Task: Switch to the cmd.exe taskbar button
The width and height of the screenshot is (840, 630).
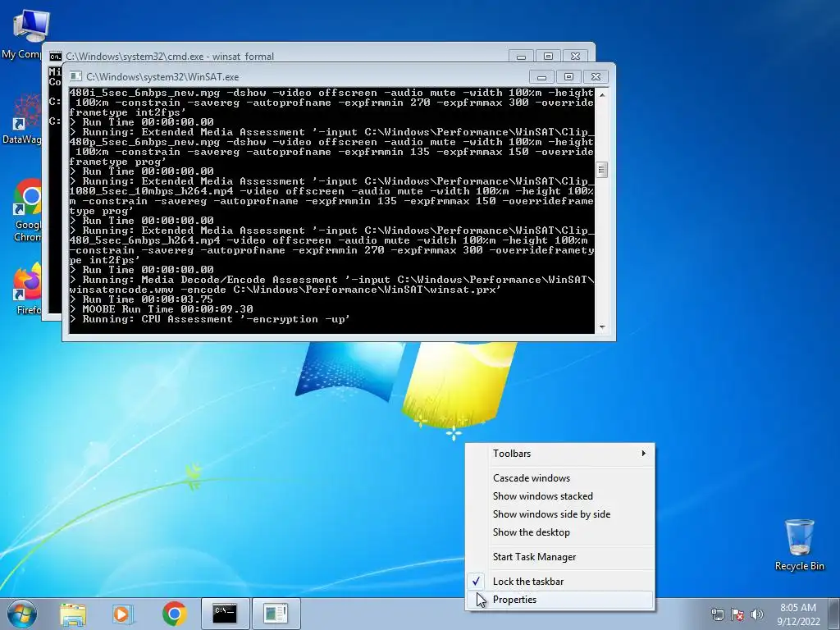Action: tap(225, 614)
